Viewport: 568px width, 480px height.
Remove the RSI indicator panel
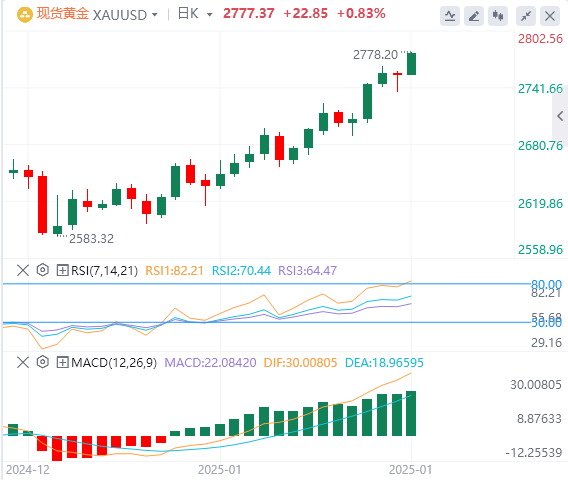click(23, 270)
